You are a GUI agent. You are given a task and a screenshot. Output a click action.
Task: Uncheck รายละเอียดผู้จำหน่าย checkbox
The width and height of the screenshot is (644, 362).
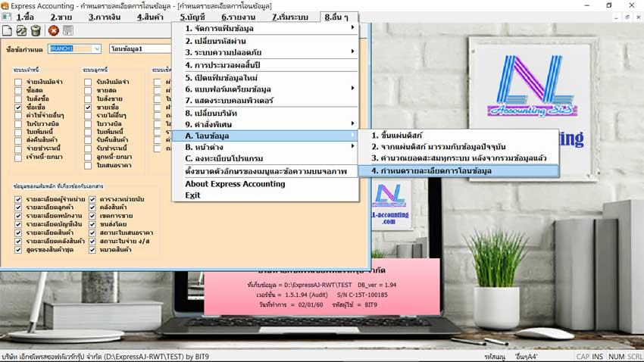coord(18,199)
